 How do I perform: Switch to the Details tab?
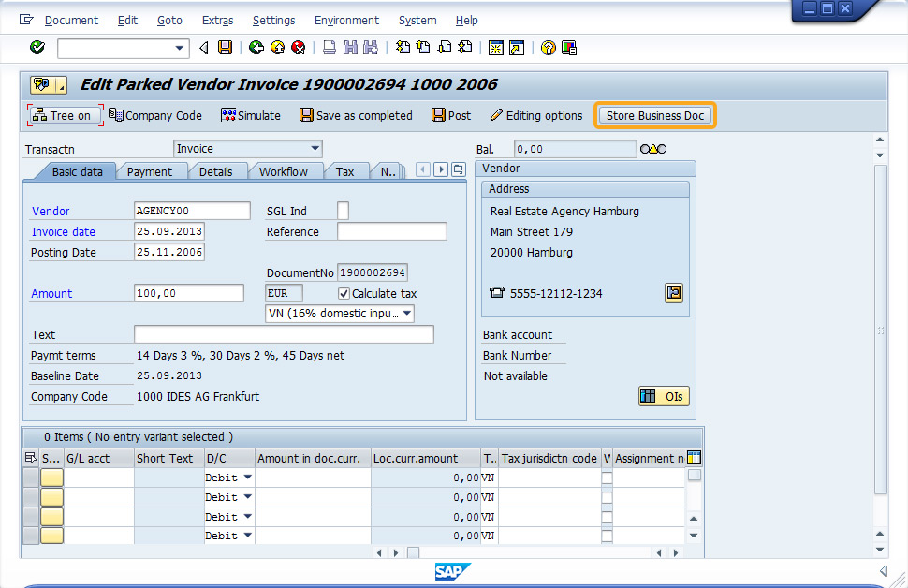pyautogui.click(x=215, y=171)
